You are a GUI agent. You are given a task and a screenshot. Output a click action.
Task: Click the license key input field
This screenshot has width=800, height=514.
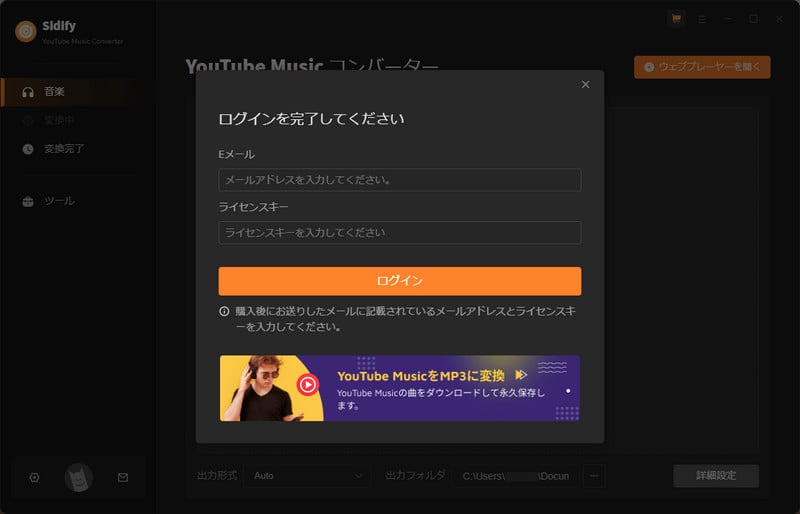point(399,233)
